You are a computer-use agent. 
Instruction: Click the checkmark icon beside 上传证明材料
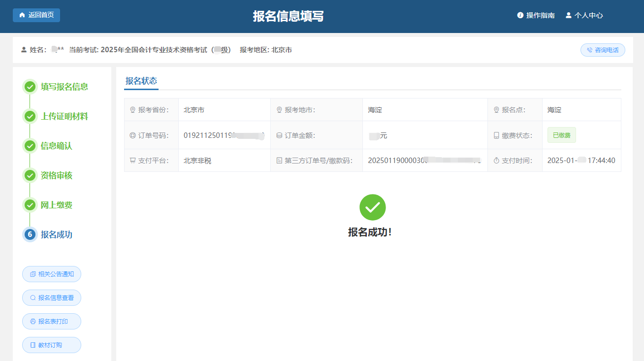click(x=30, y=116)
